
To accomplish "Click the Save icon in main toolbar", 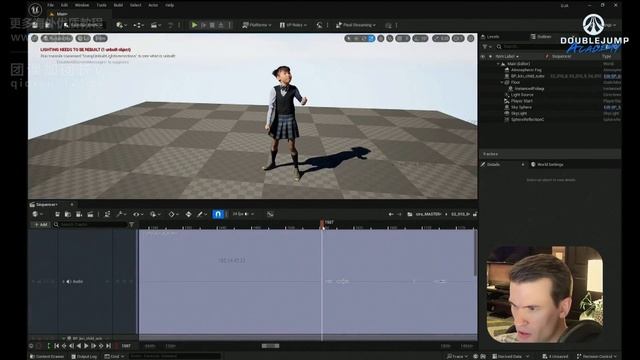I will click(35, 25).
